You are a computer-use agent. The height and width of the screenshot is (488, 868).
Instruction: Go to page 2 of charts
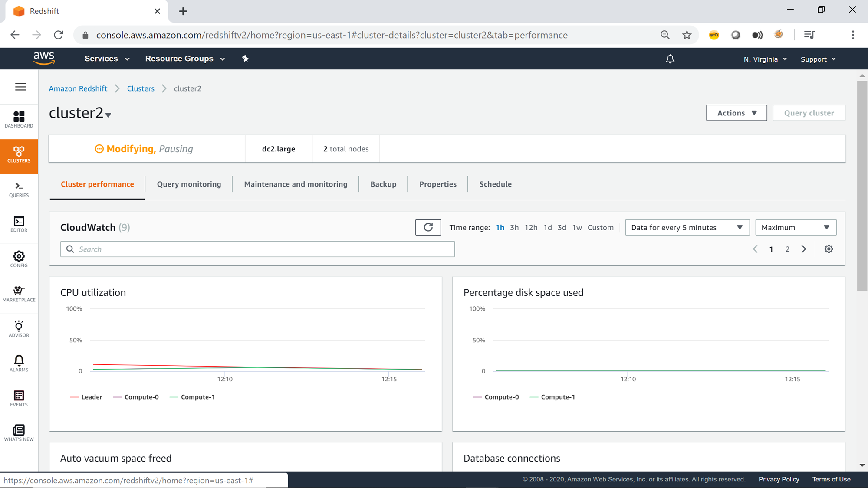pyautogui.click(x=787, y=249)
